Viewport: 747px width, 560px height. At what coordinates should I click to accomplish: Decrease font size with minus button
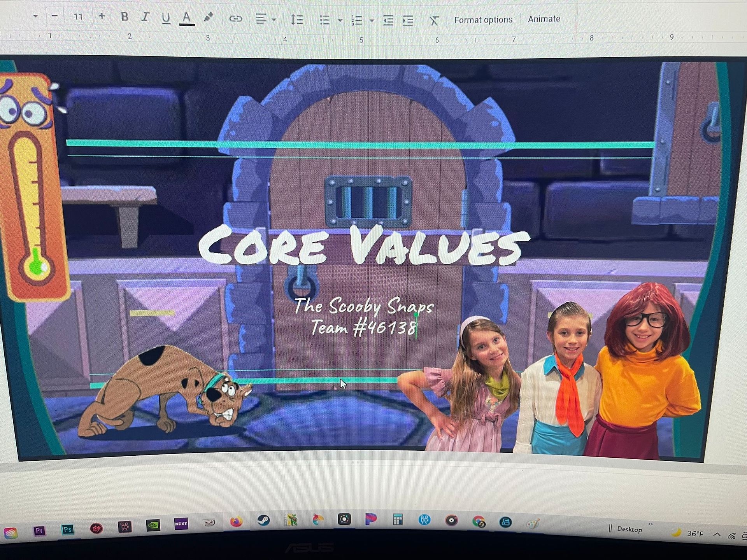[x=55, y=16]
